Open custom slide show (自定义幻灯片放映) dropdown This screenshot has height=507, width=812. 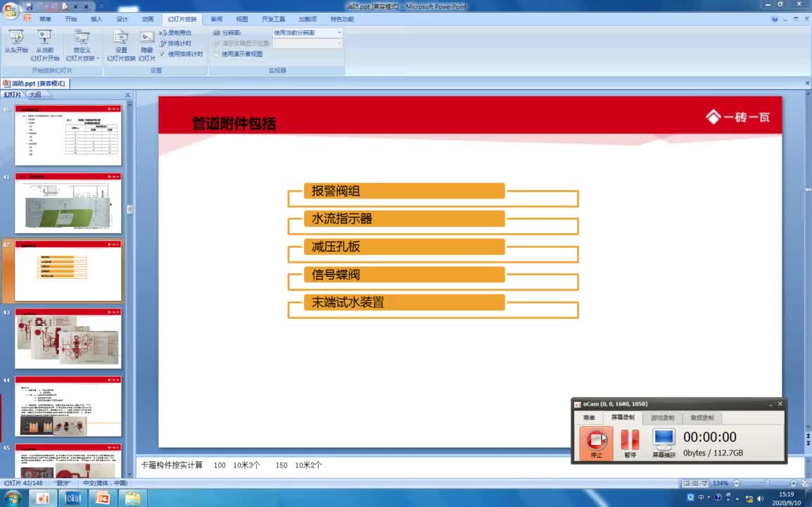82,46
